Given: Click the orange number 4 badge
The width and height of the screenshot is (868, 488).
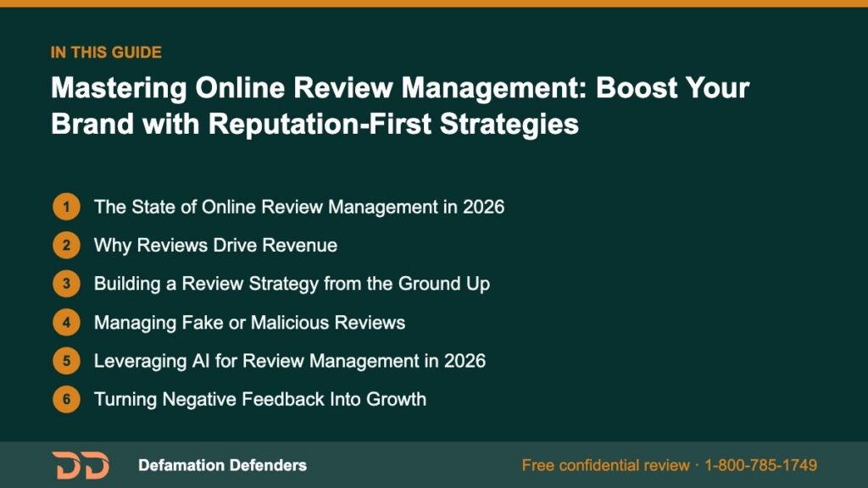Looking at the screenshot, I should tap(66, 323).
